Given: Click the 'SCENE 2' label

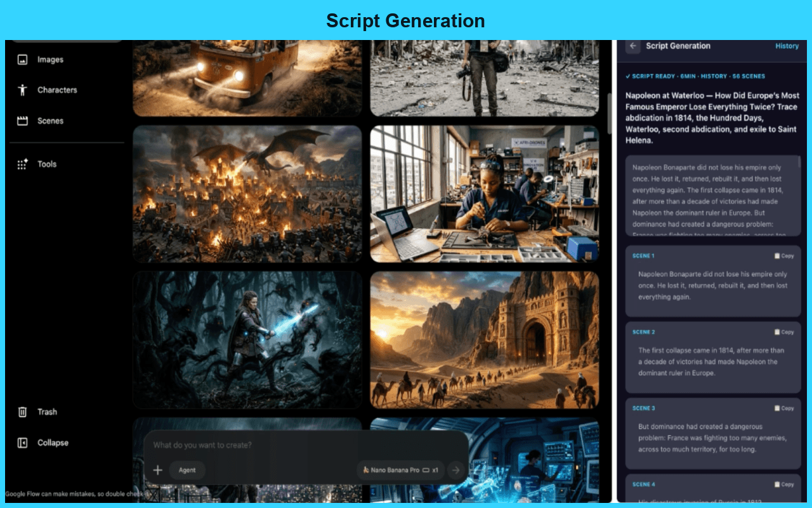Looking at the screenshot, I should tap(643, 332).
